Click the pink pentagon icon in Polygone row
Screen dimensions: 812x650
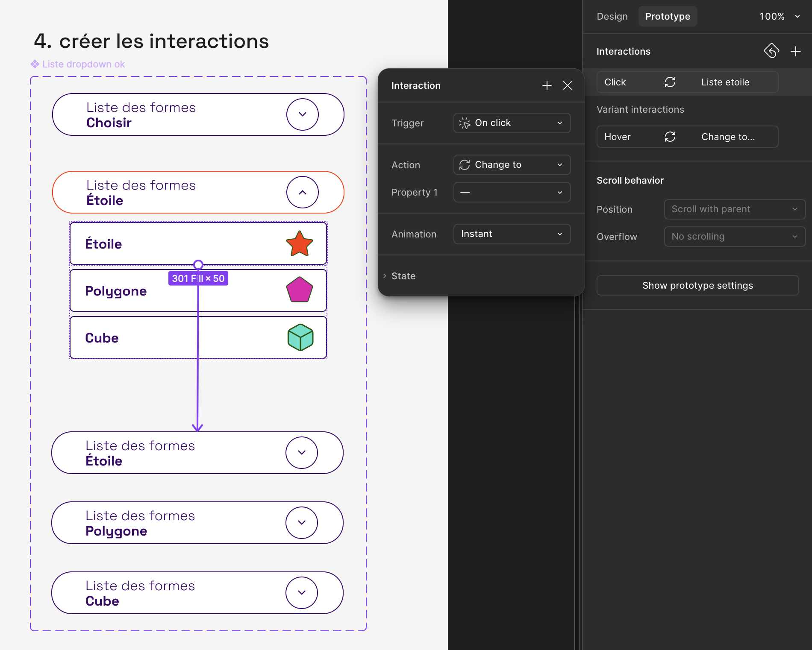point(299,290)
